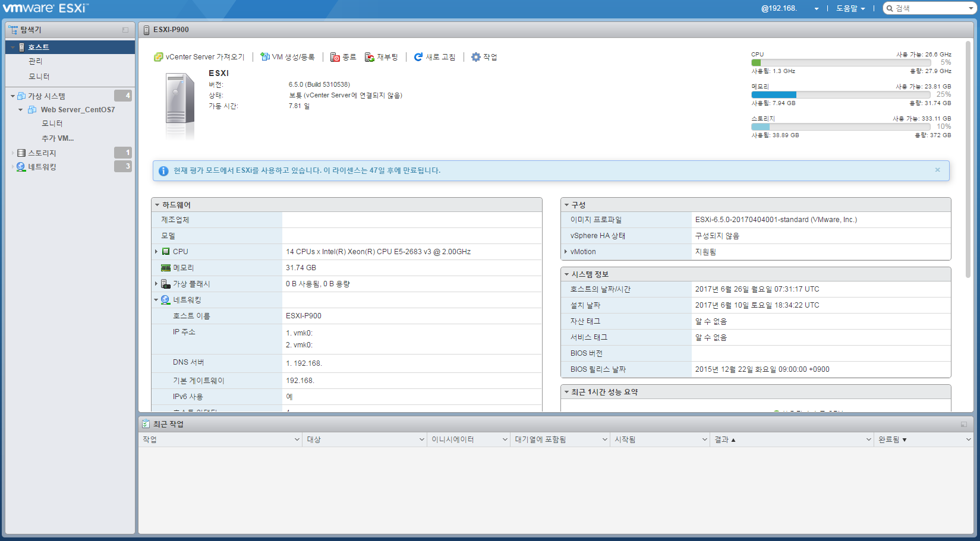Click the vCenter Server import icon
This screenshot has height=541, width=980.
(x=158, y=57)
